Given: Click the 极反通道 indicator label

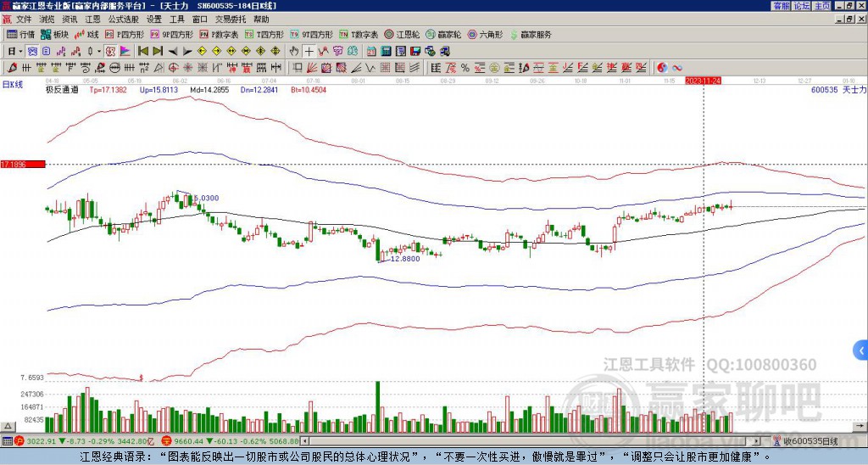Looking at the screenshot, I should (x=62, y=89).
